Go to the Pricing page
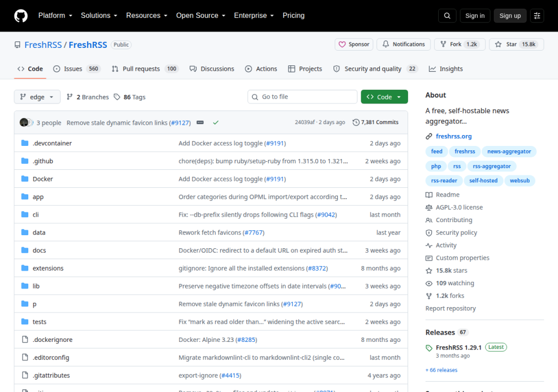Viewport: 558px width, 392px height. pyautogui.click(x=293, y=16)
